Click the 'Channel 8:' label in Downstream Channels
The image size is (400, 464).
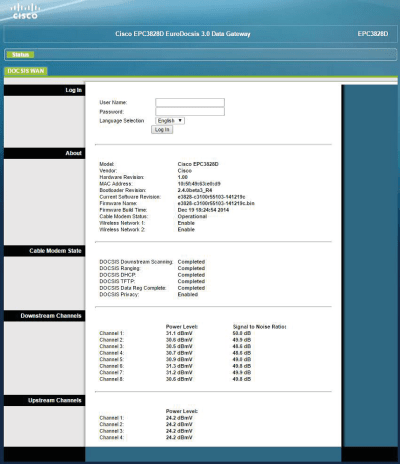[x=111, y=379]
